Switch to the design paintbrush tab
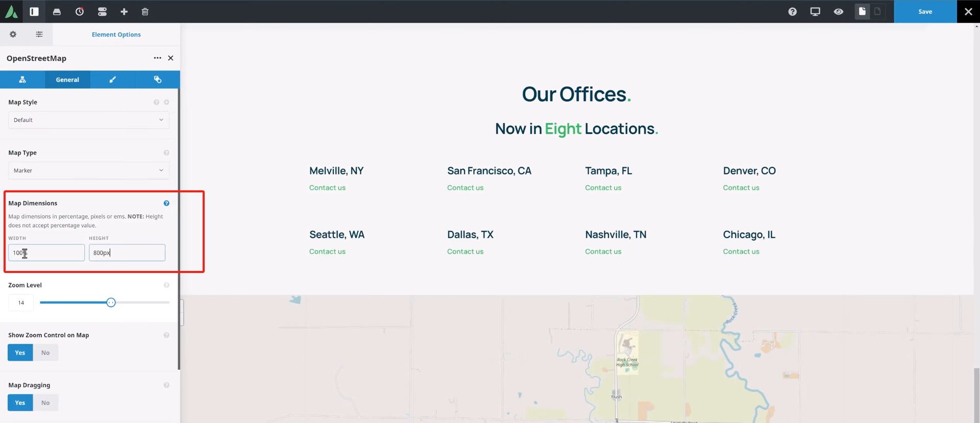Screen dimensions: 980x423 pyautogui.click(x=112, y=80)
